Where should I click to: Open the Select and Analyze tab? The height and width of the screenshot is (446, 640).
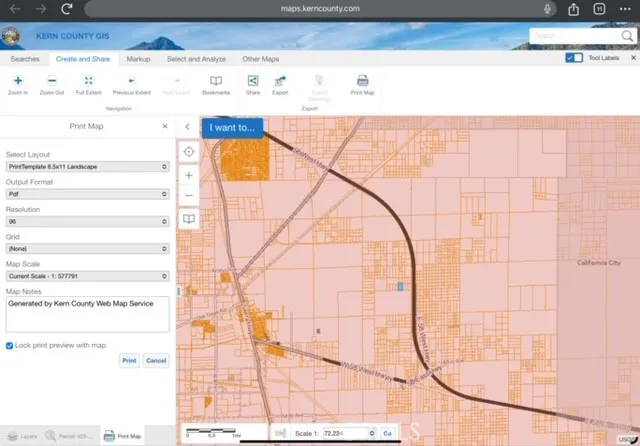point(196,59)
